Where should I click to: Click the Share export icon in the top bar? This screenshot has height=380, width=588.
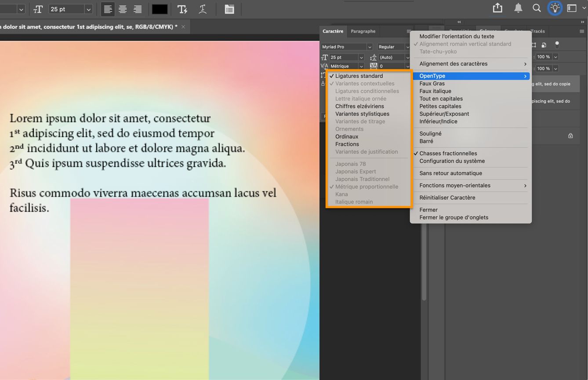[497, 7]
